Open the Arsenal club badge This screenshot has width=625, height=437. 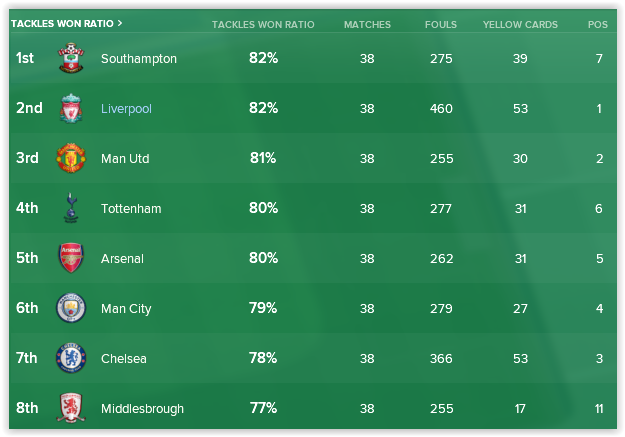(x=70, y=259)
